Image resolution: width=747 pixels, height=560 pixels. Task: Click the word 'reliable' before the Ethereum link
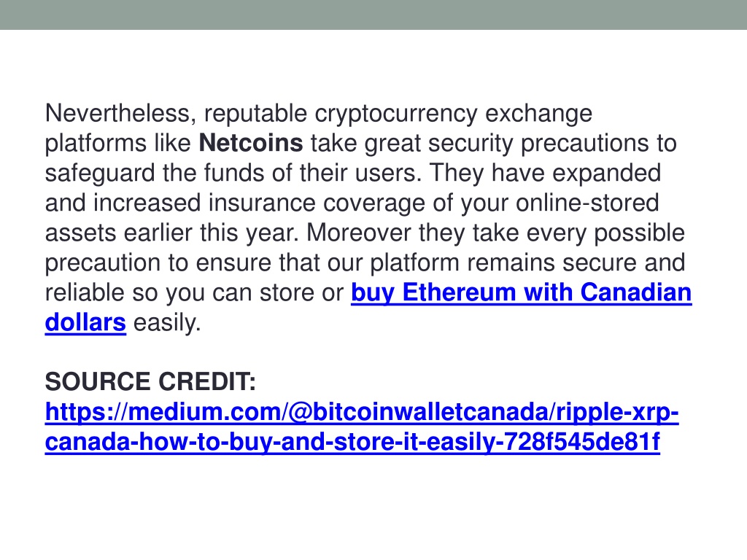[x=85, y=292]
